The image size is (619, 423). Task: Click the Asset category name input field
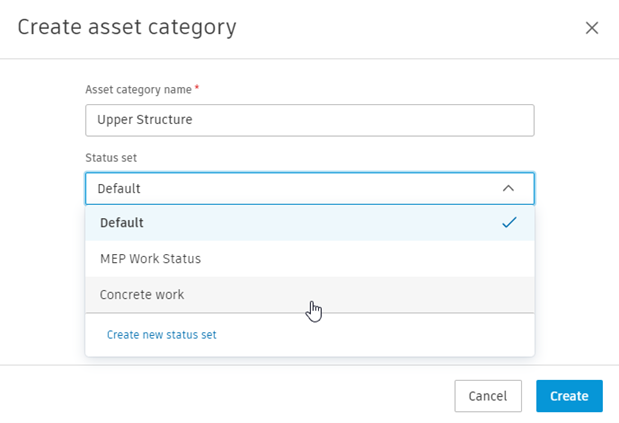(x=310, y=120)
